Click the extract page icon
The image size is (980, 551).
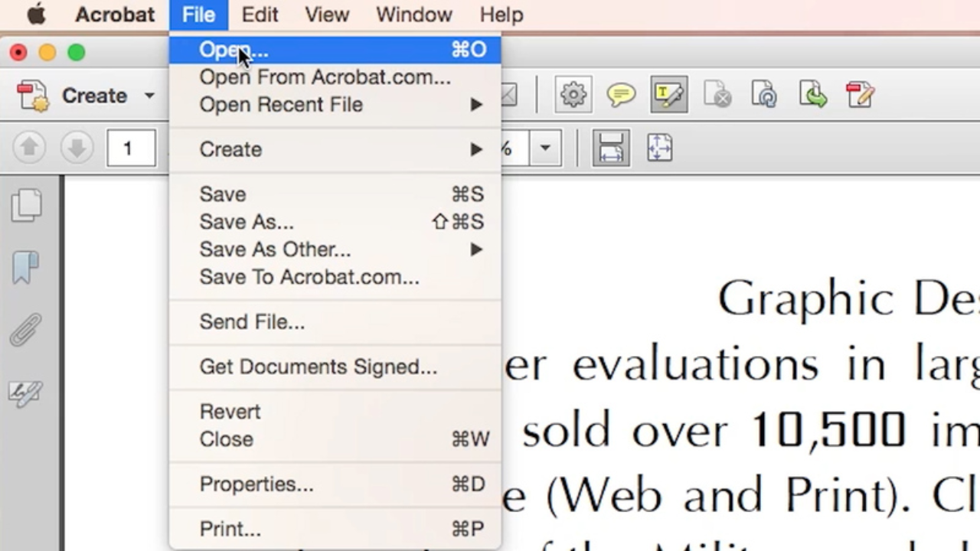click(x=812, y=96)
